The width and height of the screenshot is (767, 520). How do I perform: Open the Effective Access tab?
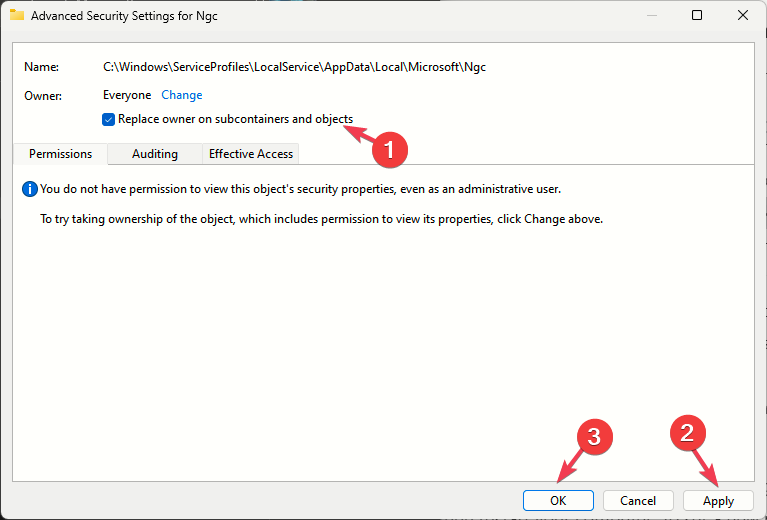[x=251, y=154]
